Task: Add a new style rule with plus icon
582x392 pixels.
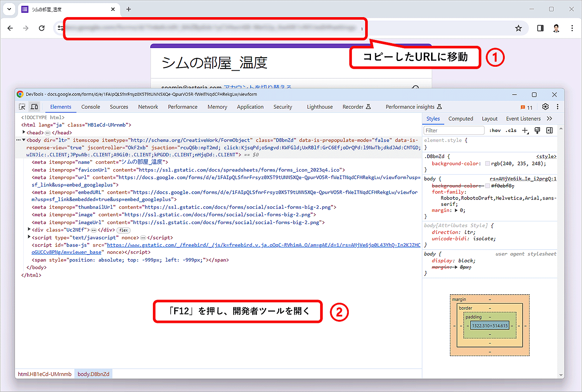Action: [x=525, y=130]
